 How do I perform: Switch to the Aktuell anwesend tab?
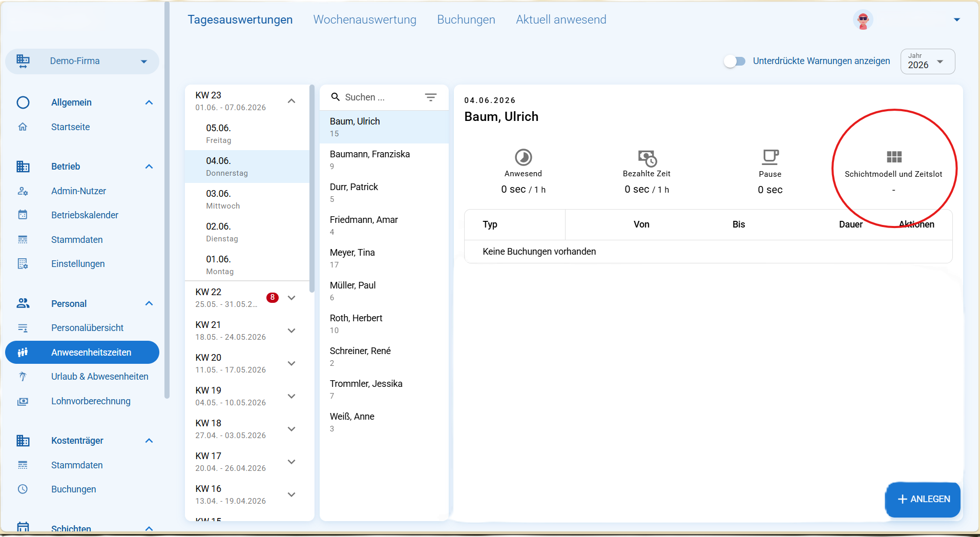point(561,19)
